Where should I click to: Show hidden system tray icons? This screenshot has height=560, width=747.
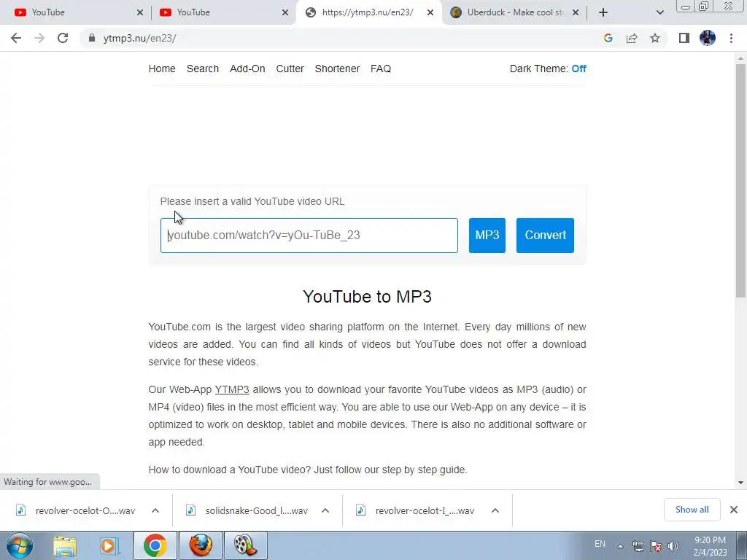click(620, 546)
